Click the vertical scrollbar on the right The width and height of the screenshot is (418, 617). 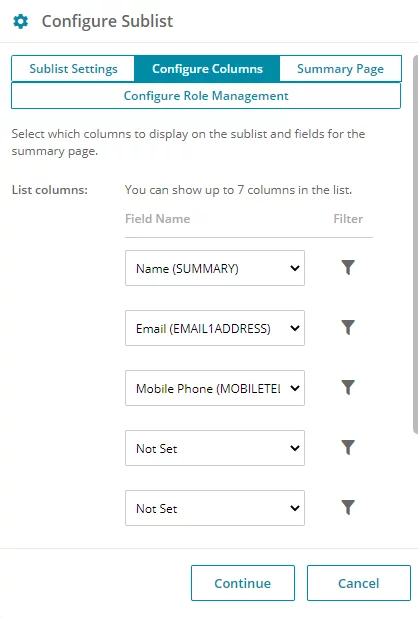point(415,244)
